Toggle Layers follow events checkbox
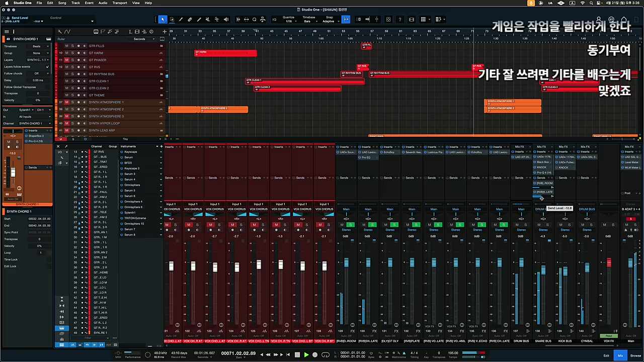 (47, 66)
